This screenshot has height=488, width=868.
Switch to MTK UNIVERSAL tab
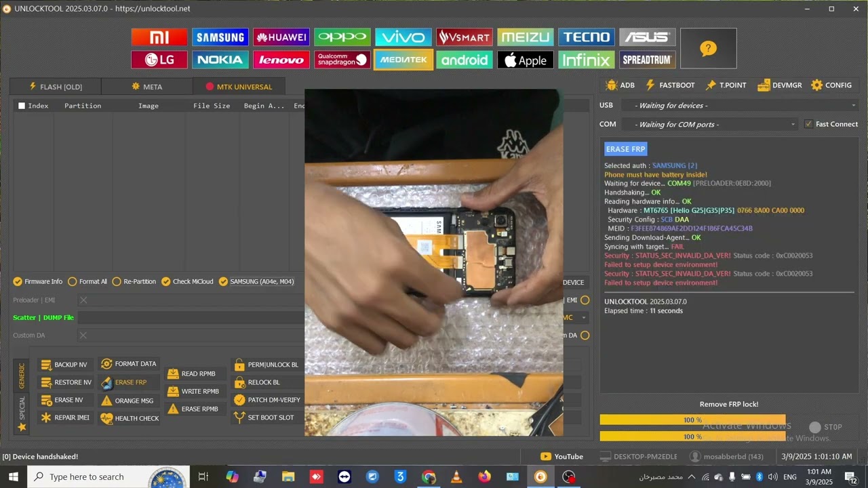(x=239, y=87)
